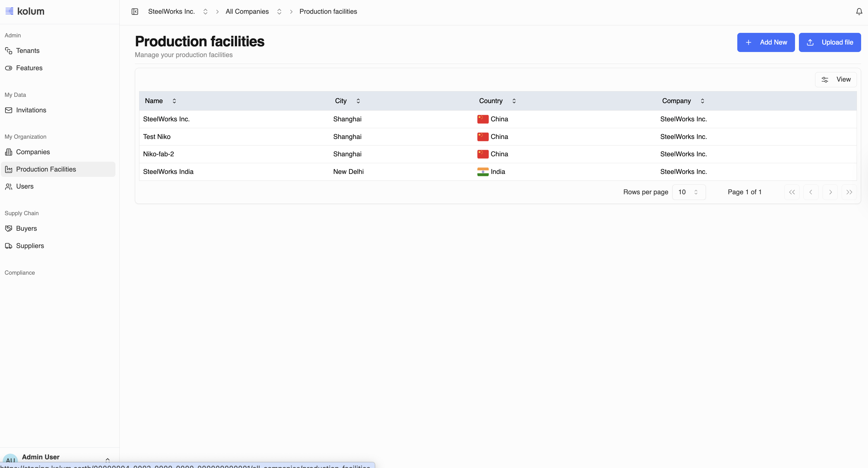Click Upload file button

pos(830,42)
